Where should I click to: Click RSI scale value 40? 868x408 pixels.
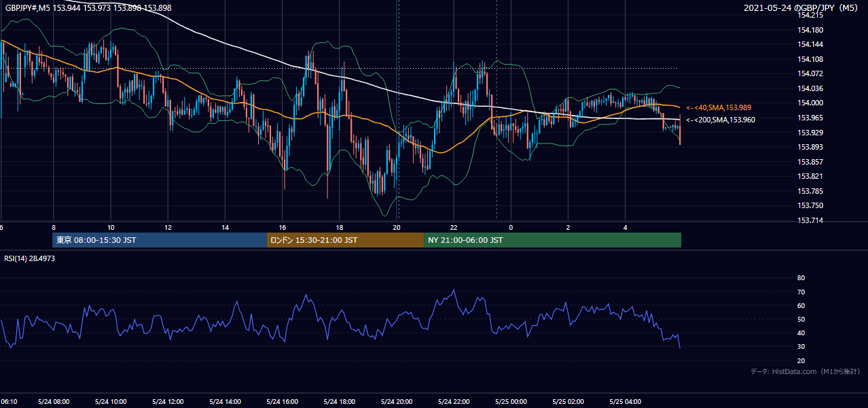pos(801,333)
